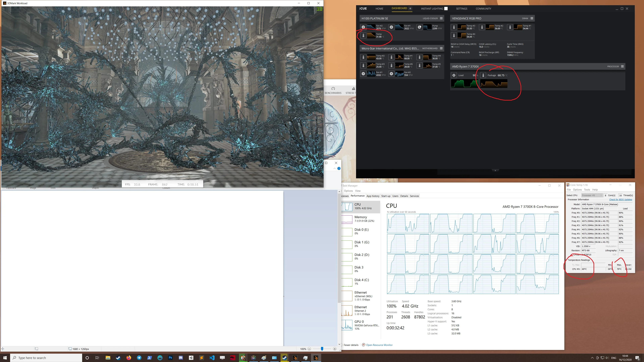Viewport: 644px width, 362px height.
Task: Click the Paint zoom in plus button
Action: point(335,349)
